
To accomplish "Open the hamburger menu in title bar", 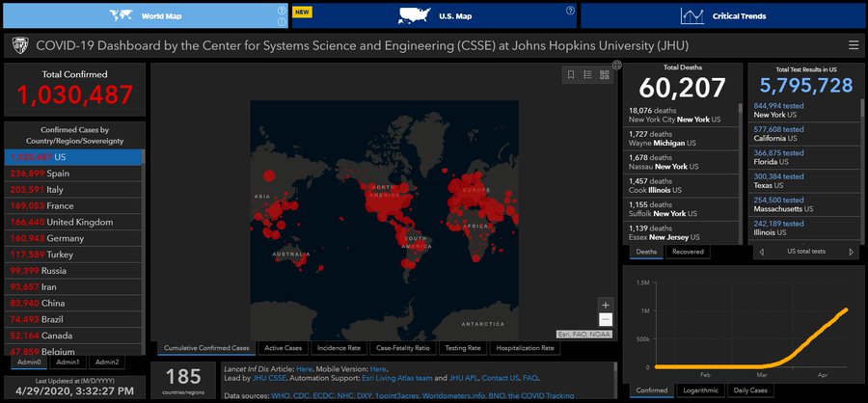I will pyautogui.click(x=854, y=45).
